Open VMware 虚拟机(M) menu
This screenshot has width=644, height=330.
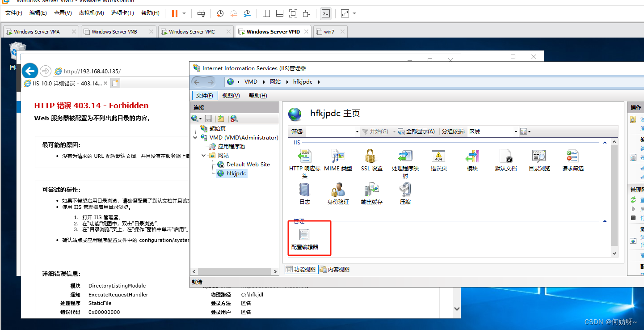(x=92, y=13)
